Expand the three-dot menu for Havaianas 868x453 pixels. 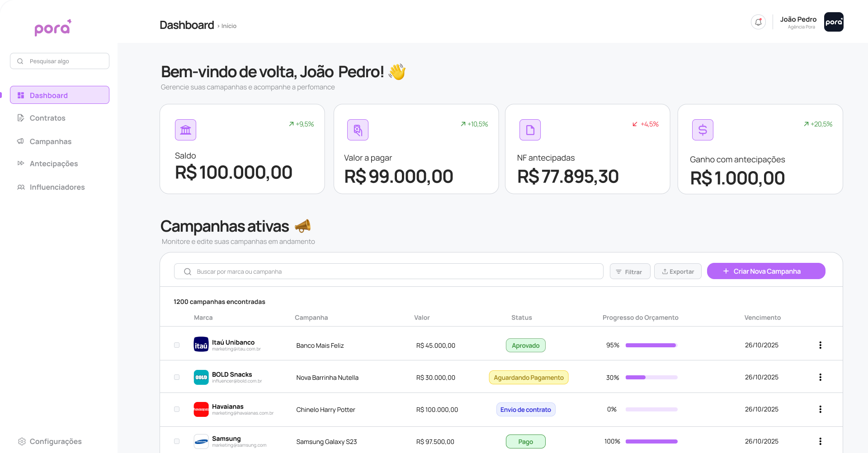820,409
